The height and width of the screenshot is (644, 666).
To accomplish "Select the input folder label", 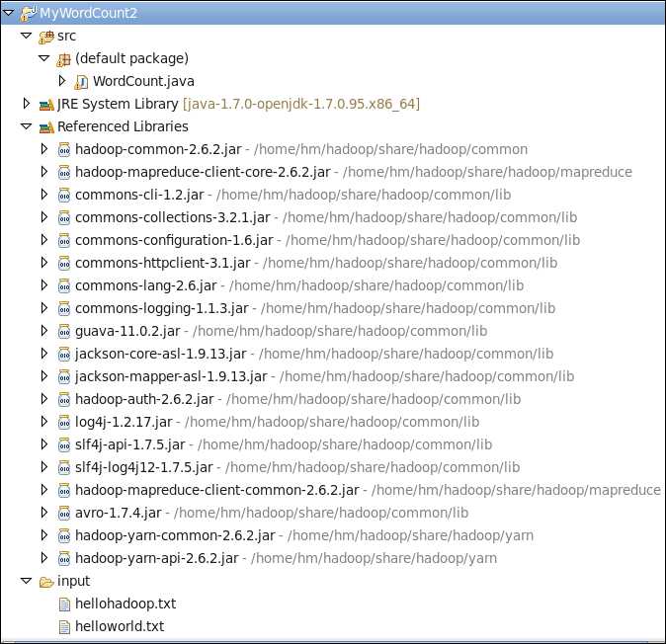I will click(73, 581).
